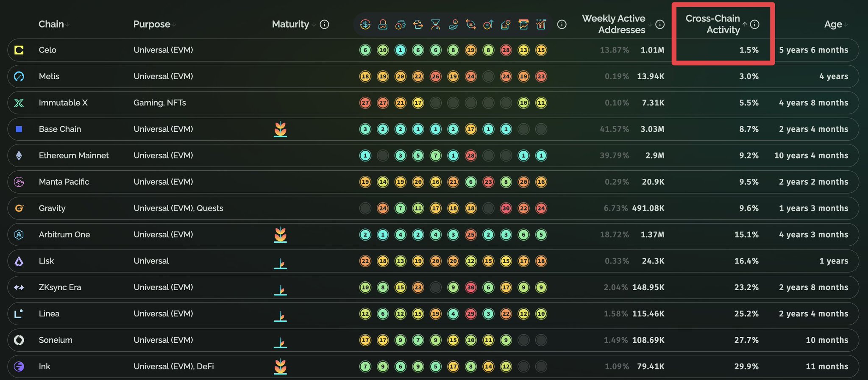Open the Maturity info tooltip icon
The image size is (868, 380).
coord(325,25)
